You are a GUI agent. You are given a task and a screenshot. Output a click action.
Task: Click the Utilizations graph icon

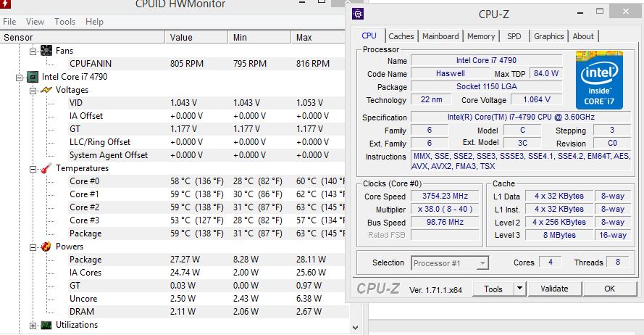(46, 325)
